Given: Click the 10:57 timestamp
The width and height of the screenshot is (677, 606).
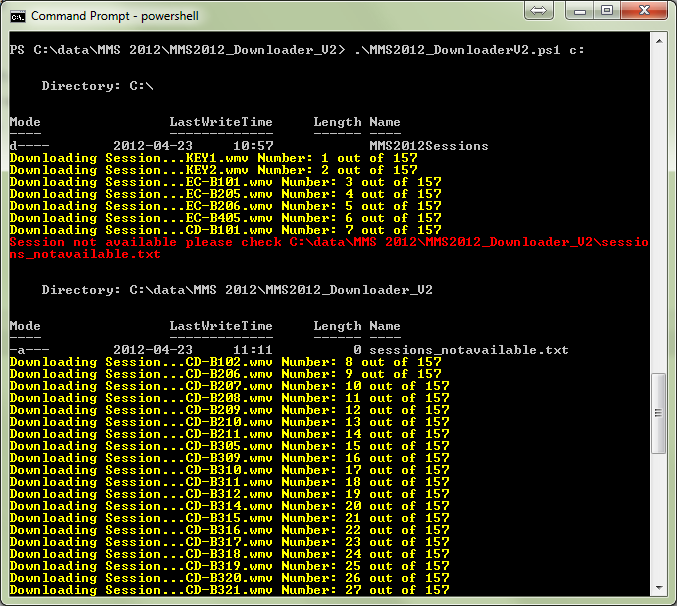Looking at the screenshot, I should click(253, 146).
